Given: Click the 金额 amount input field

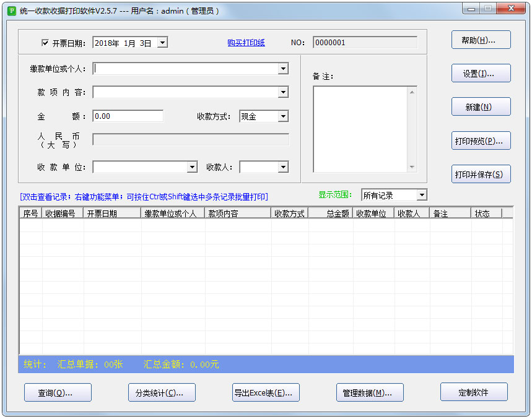Looking at the screenshot, I should [x=128, y=116].
